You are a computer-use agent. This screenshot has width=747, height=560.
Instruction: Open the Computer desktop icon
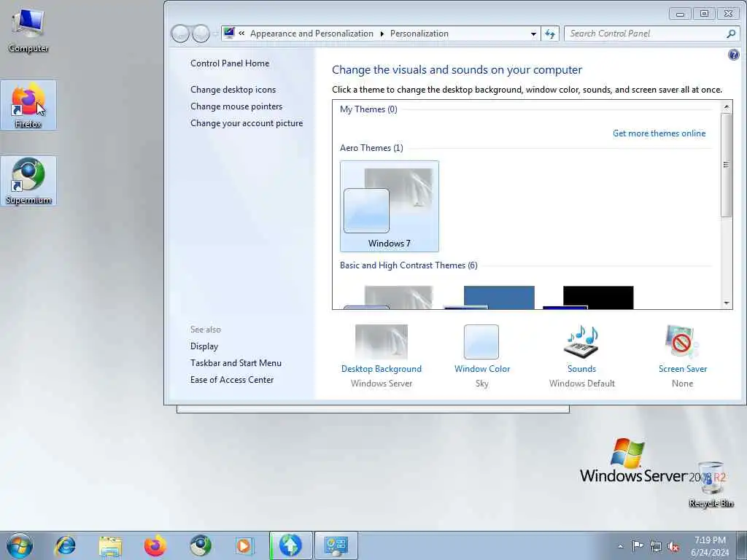pyautogui.click(x=28, y=30)
